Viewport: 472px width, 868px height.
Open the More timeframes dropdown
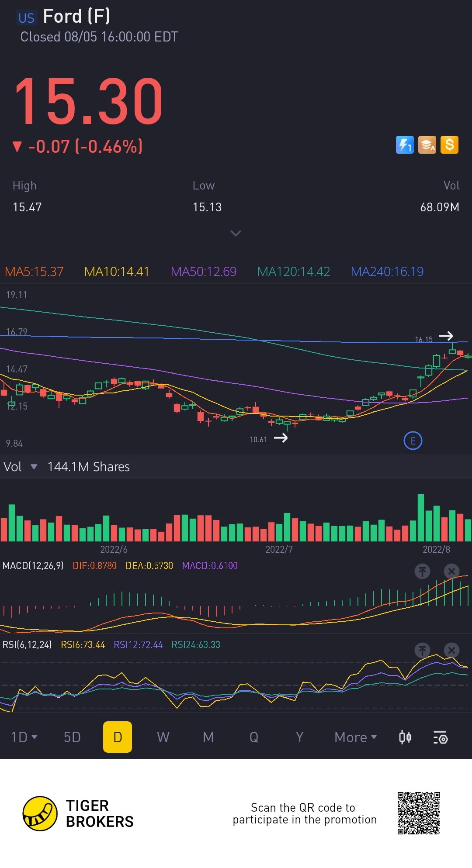(356, 737)
